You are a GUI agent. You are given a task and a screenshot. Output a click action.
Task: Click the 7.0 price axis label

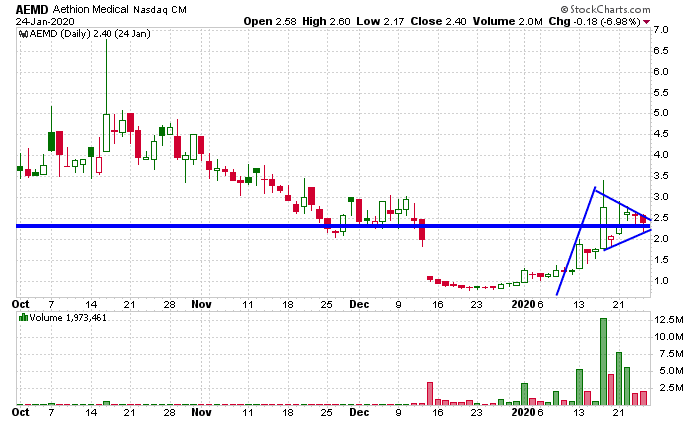[x=661, y=30]
